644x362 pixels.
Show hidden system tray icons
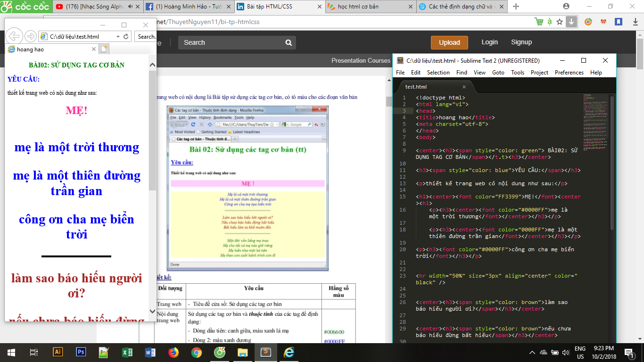click(x=532, y=352)
